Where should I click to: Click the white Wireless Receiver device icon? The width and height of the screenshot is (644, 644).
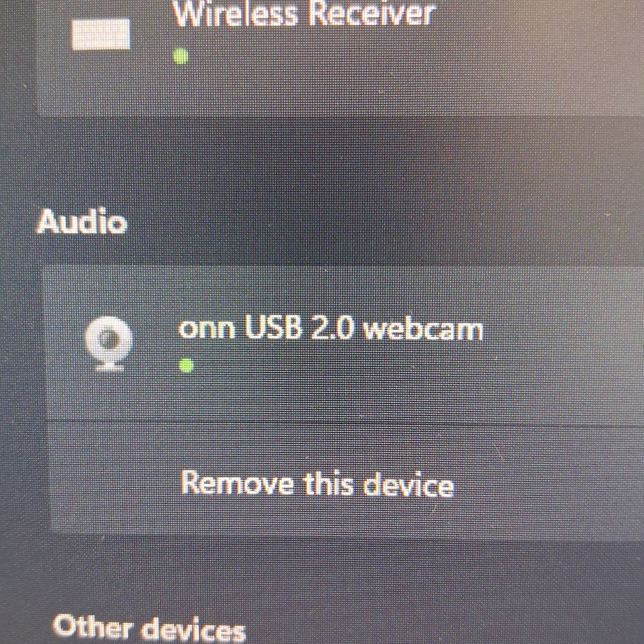(101, 34)
